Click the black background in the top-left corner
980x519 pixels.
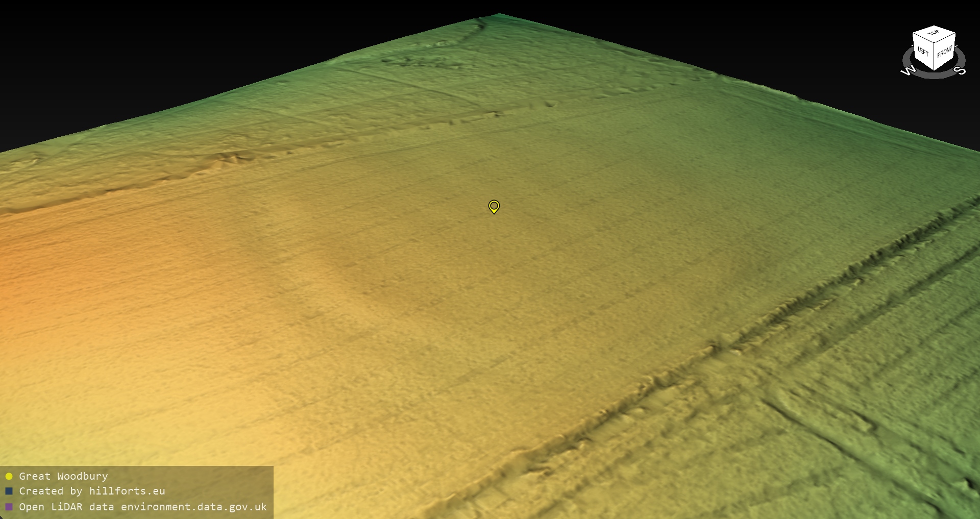click(77, 41)
